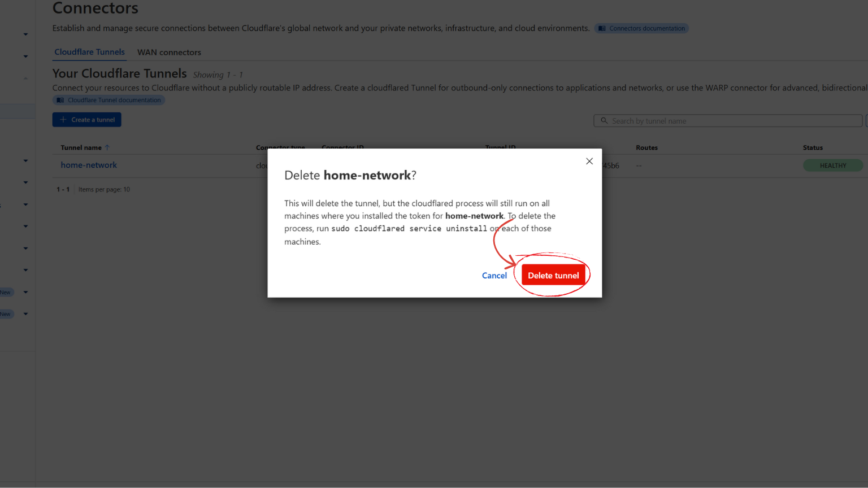
Task: Click the Showing 1 - 1 label
Action: click(x=218, y=75)
